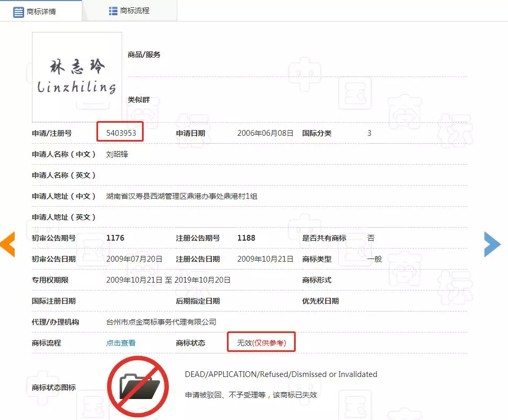This screenshot has width=508, height=420.
Task: Click the list icon on 商标详情 tab
Action: [19, 12]
